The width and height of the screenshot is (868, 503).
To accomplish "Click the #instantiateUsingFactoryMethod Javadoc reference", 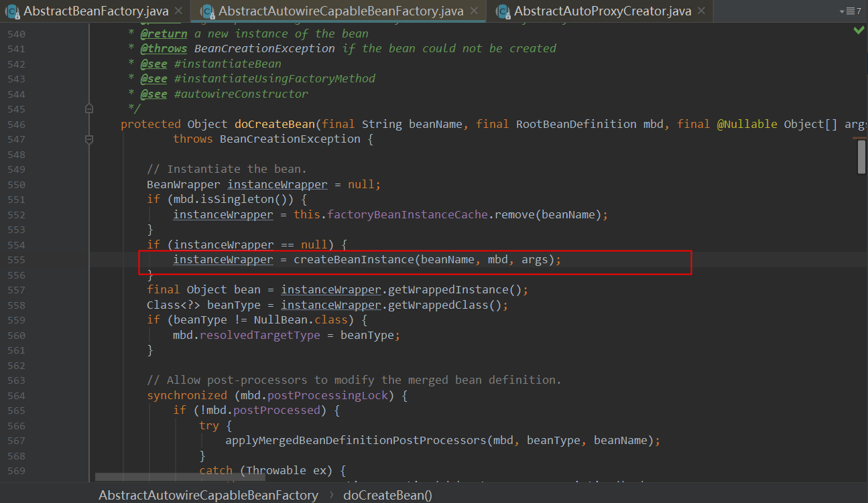I will tap(274, 78).
